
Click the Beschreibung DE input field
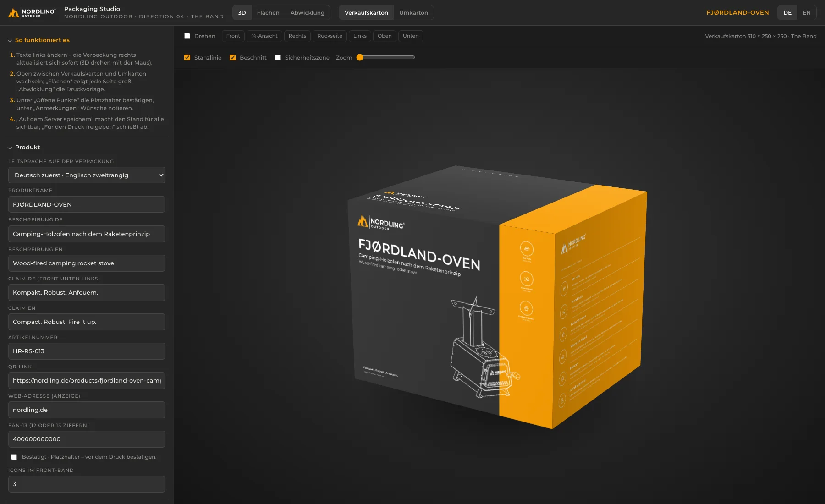point(87,234)
